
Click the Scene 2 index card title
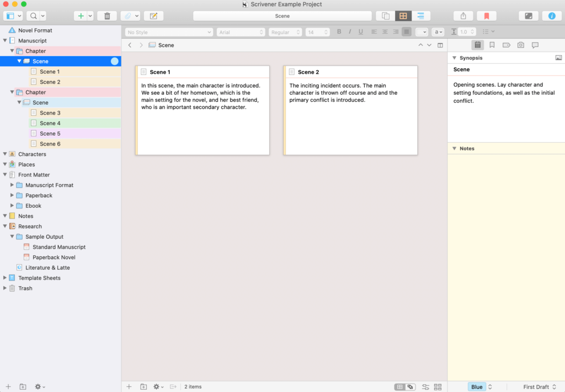click(308, 72)
